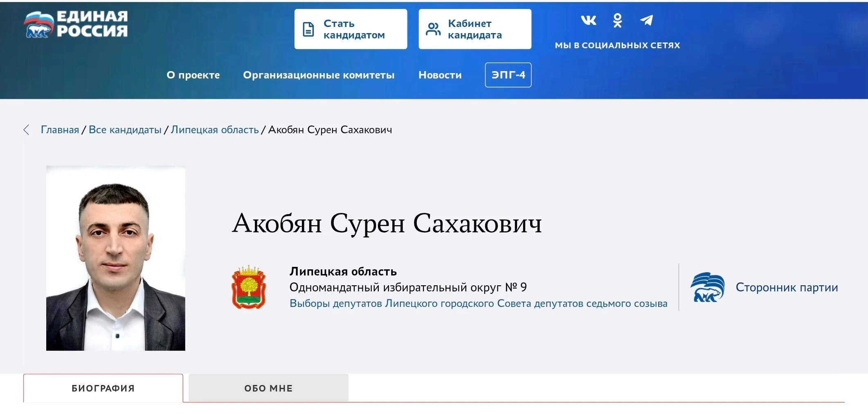Click the Единая Россия logo
This screenshot has width=868, height=414.
click(76, 24)
